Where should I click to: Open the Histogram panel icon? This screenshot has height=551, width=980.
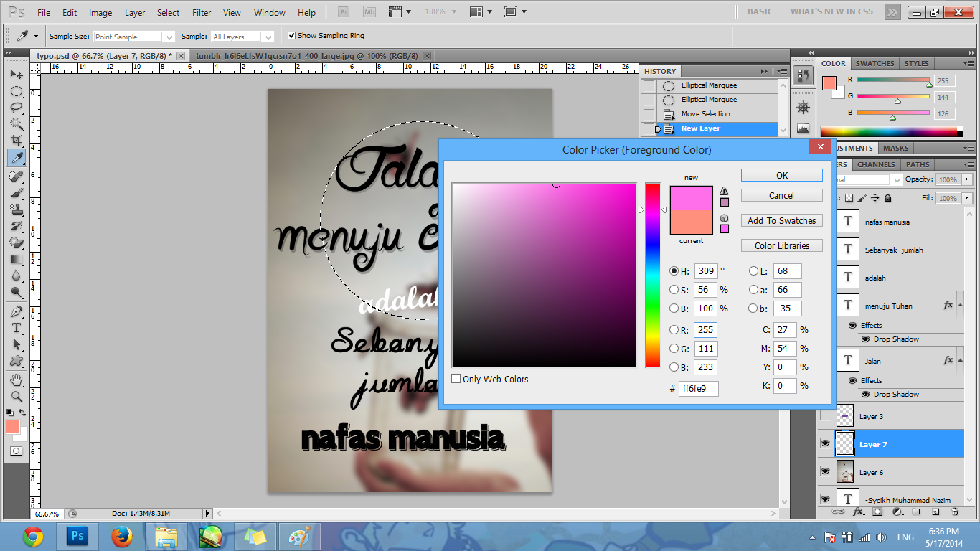click(x=803, y=128)
